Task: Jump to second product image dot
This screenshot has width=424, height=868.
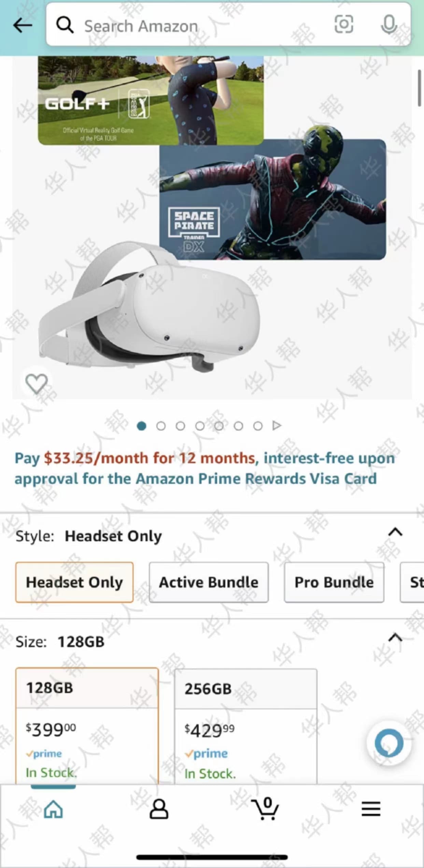Action: (x=161, y=426)
